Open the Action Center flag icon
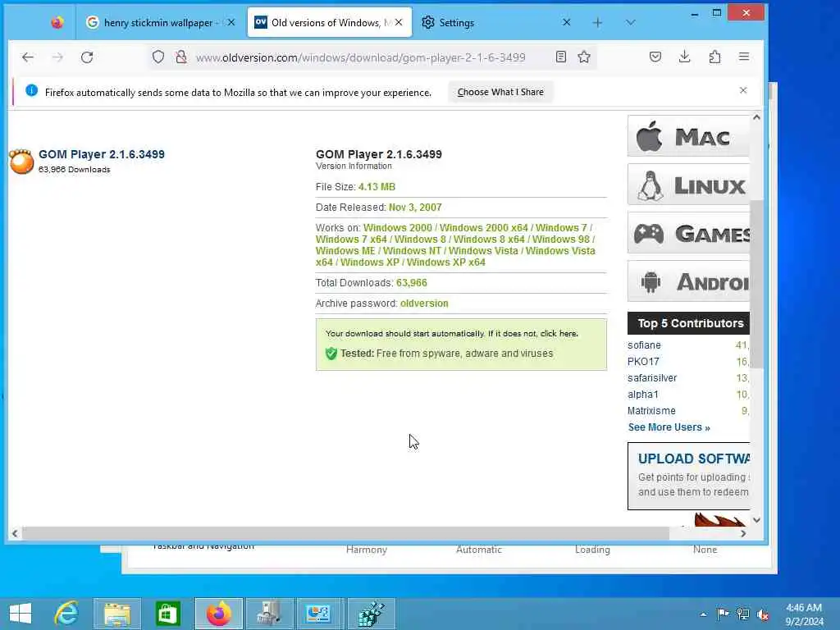This screenshot has width=840, height=630. (723, 614)
